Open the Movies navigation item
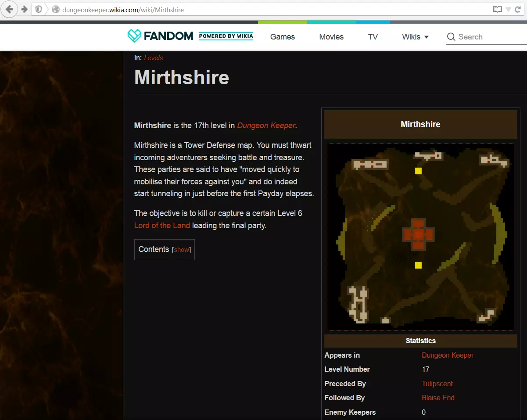 pos(331,37)
